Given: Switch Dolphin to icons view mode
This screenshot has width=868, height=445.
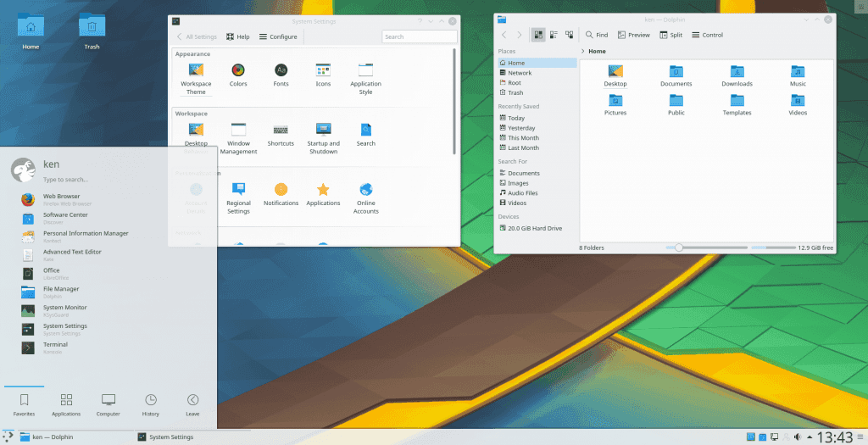Looking at the screenshot, I should 538,35.
